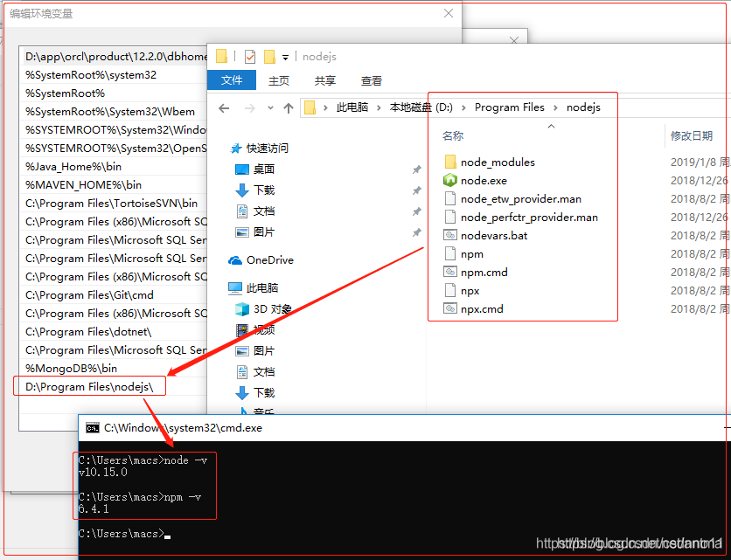This screenshot has height=560, width=731.
Task: Select the %MongoDB%\bin path entry
Action: click(114, 368)
